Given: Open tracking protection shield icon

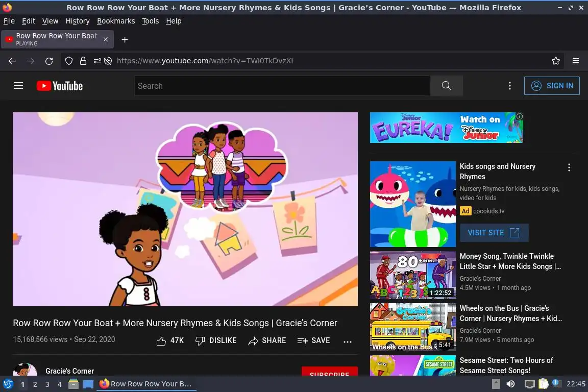Looking at the screenshot, I should [x=68, y=61].
